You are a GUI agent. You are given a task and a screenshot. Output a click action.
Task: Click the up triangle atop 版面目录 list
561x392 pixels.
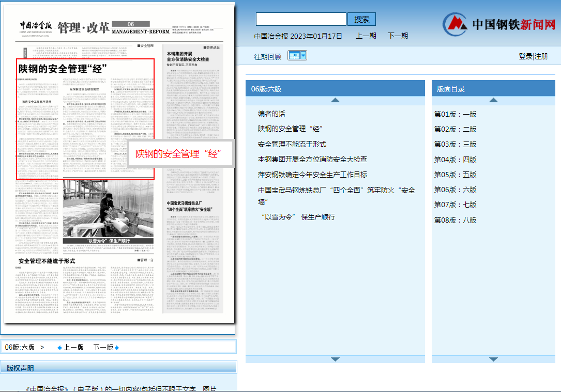[x=493, y=99]
